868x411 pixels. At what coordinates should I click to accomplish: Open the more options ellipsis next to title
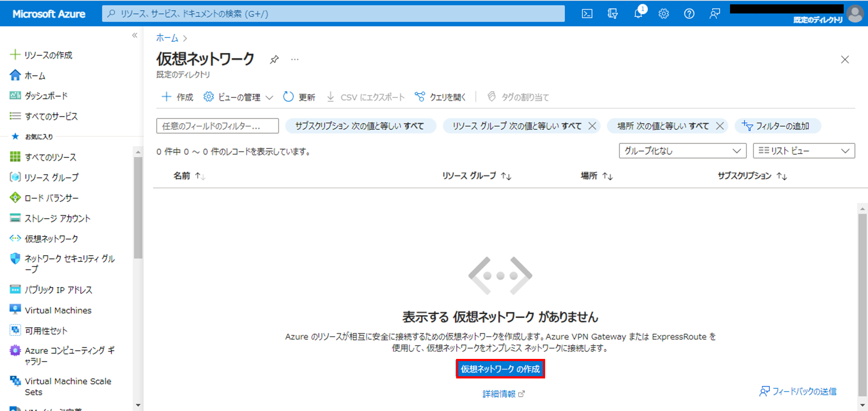pyautogui.click(x=295, y=59)
